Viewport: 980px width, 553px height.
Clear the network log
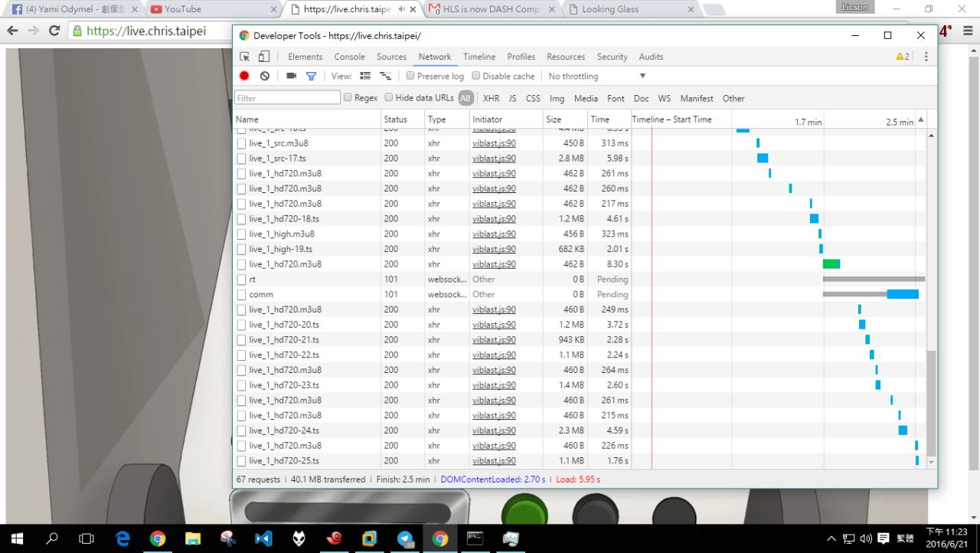coord(264,76)
